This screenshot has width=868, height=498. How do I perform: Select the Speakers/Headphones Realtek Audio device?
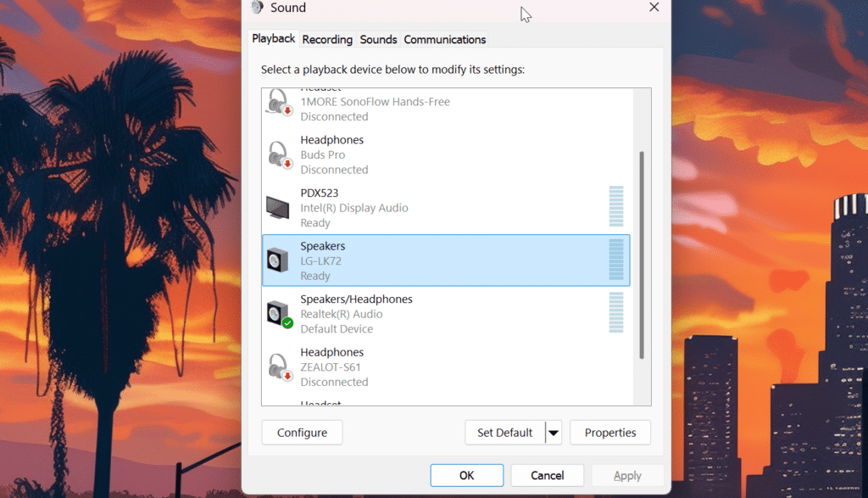(x=446, y=314)
